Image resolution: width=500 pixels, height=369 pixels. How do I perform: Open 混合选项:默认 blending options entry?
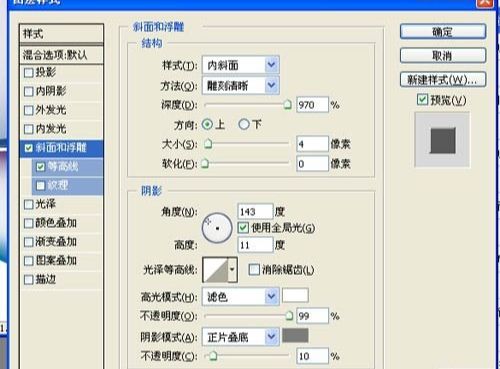coord(61,55)
